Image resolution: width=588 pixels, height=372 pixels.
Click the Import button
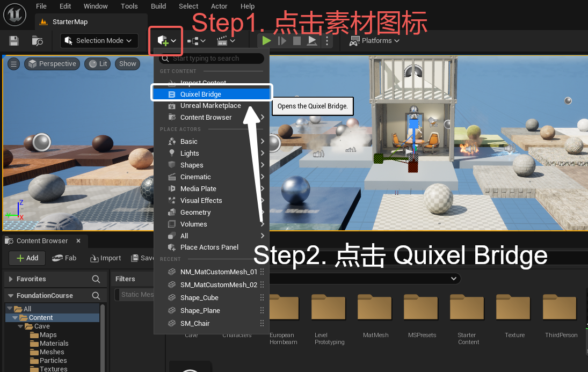(106, 258)
